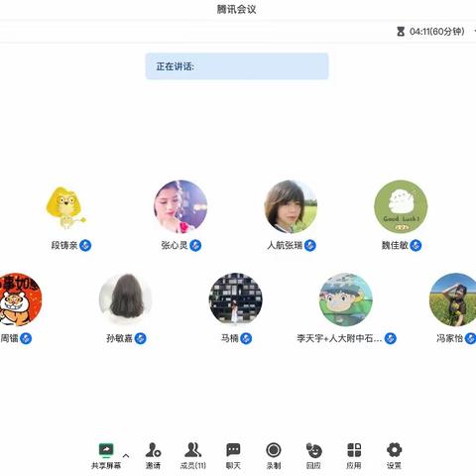The width and height of the screenshot is (476, 476).
Task: Select 魏佳敏's green Good Luck avatar
Action: click(401, 207)
